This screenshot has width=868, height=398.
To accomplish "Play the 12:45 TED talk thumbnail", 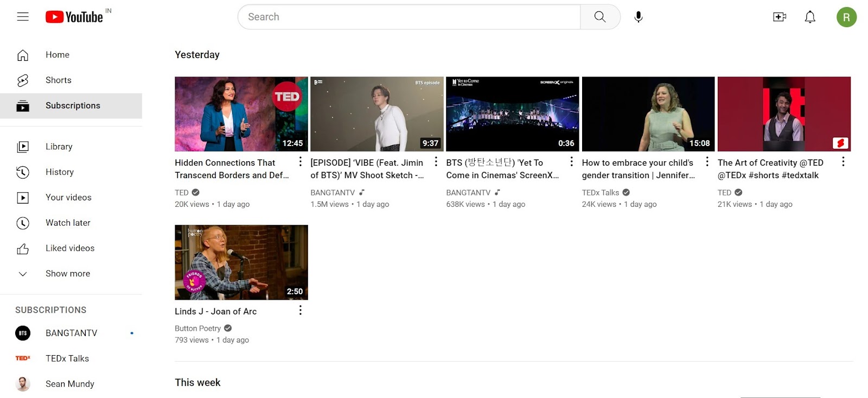I will (241, 114).
